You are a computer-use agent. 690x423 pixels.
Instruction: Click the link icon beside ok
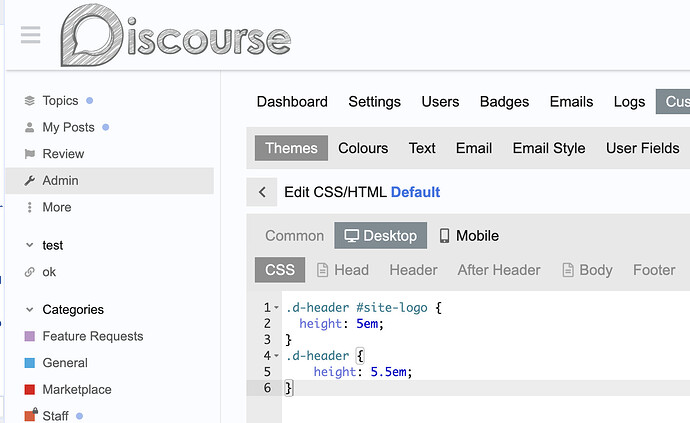[x=29, y=272]
